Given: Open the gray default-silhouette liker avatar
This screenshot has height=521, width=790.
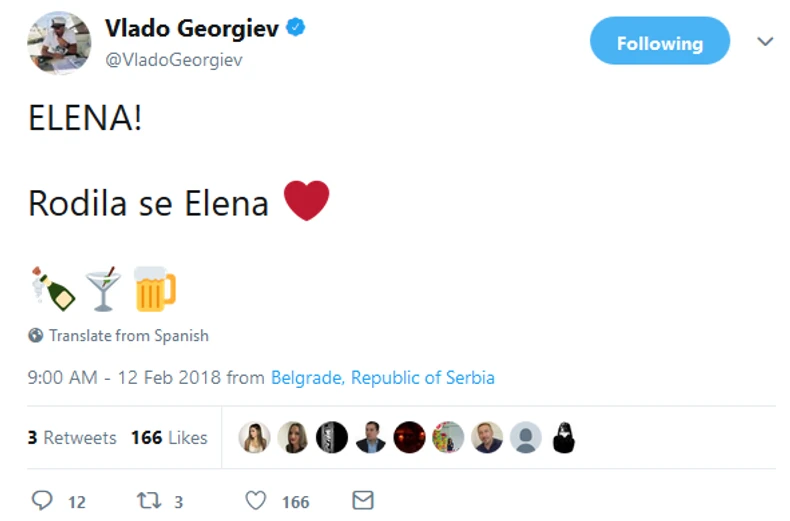Looking at the screenshot, I should point(525,437).
